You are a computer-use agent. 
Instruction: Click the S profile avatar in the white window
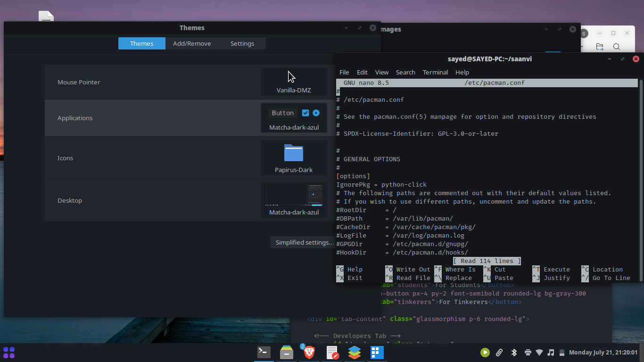584,33
